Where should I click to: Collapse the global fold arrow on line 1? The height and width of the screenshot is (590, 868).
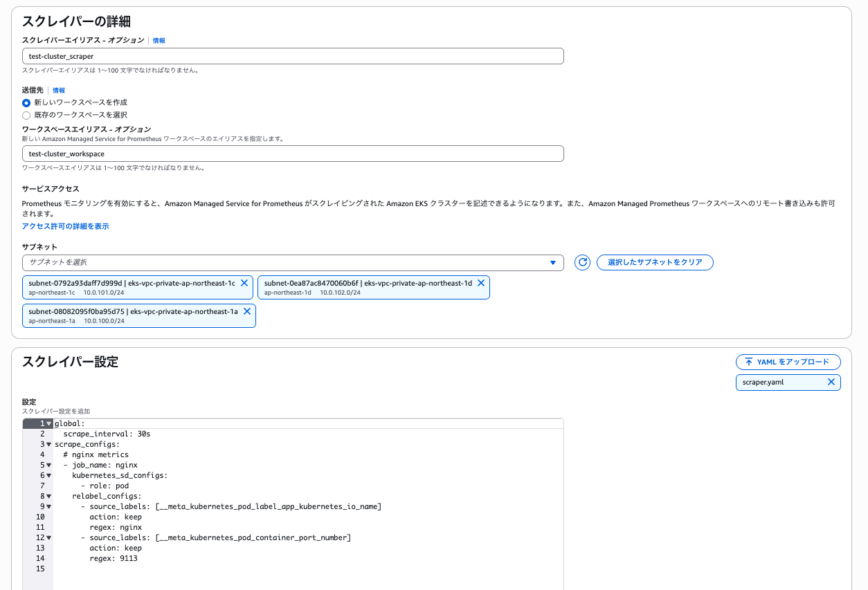coord(49,423)
